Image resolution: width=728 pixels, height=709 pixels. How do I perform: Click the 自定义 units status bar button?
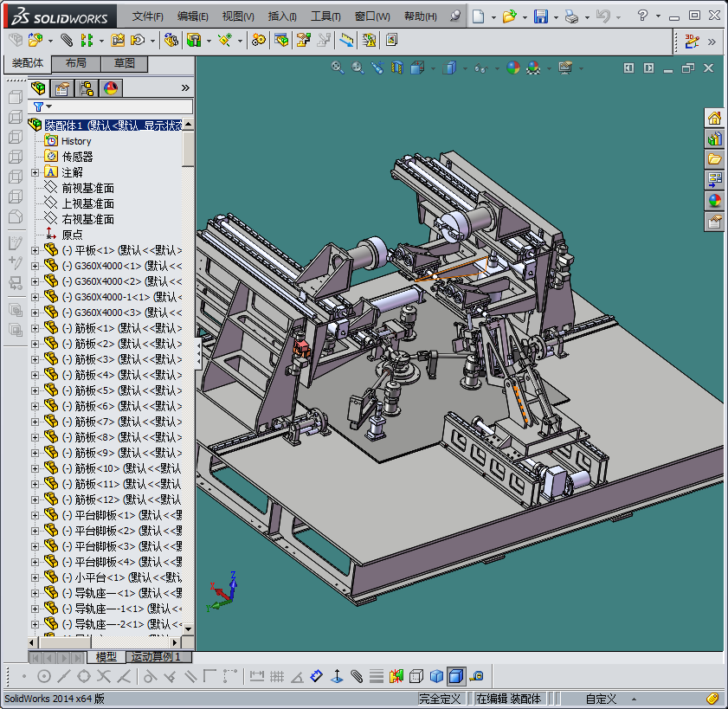pyautogui.click(x=601, y=699)
